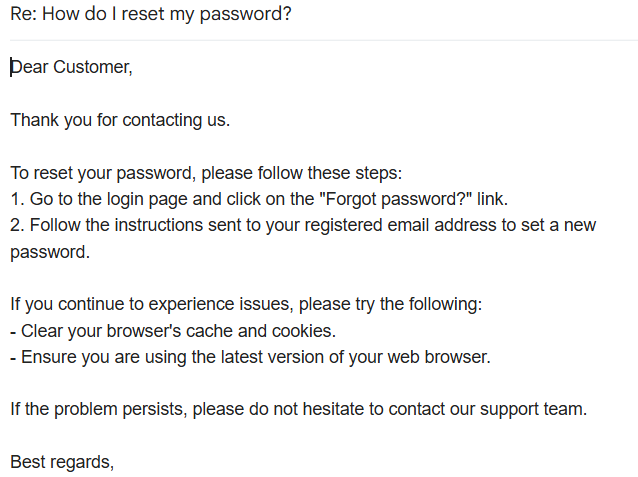Click the bullet about the latest web browser version

pyautogui.click(x=250, y=357)
